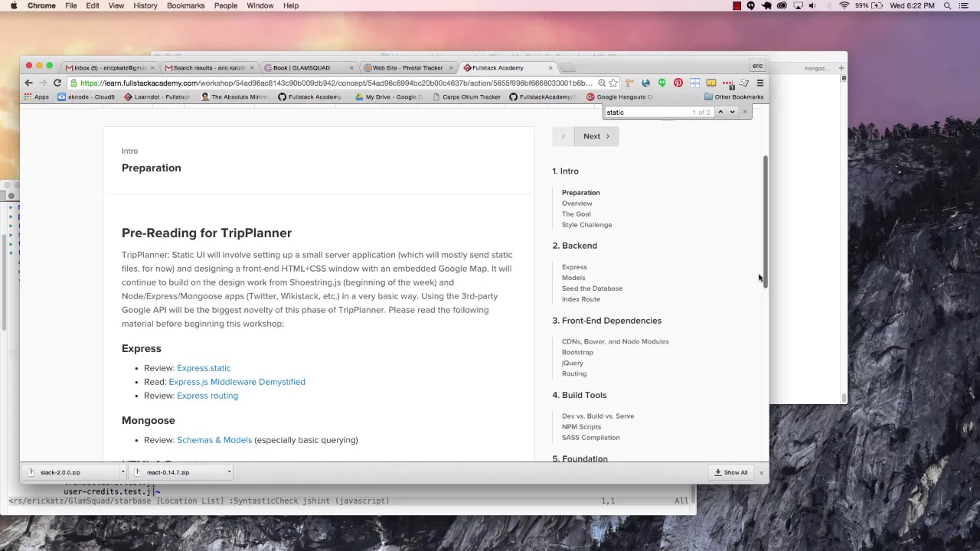Open Express.js Middleware Demystified link
Image resolution: width=980 pixels, height=551 pixels.
pos(237,382)
